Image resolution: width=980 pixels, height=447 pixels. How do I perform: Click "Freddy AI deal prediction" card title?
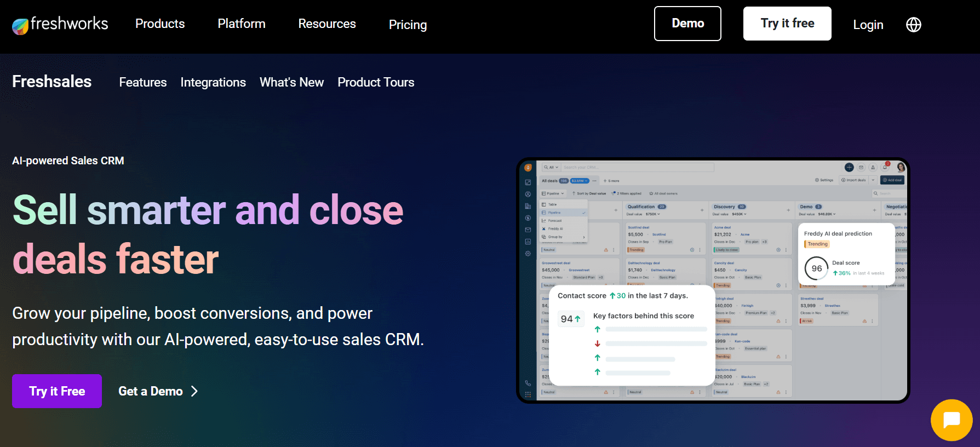click(x=838, y=233)
